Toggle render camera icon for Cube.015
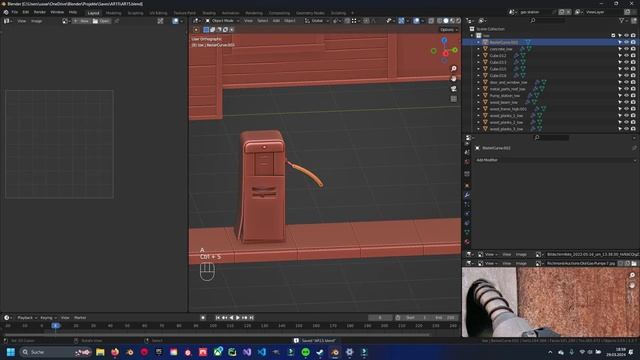 tap(633, 69)
